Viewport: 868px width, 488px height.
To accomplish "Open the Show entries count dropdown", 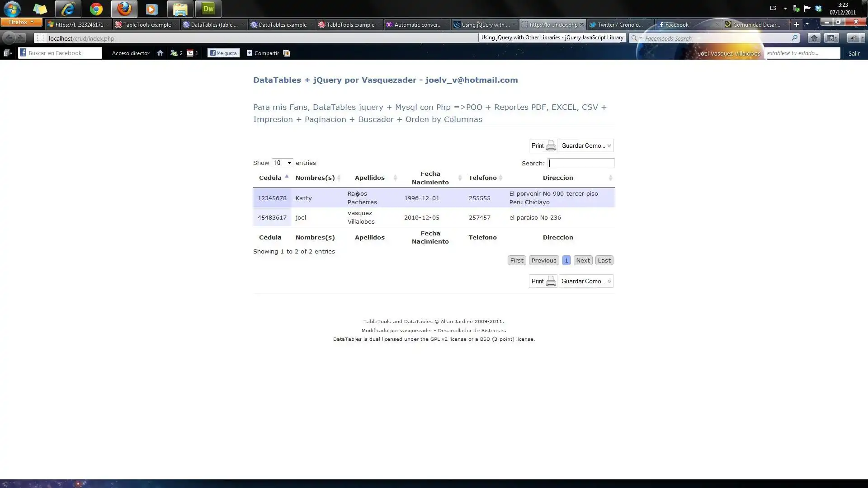I will tap(282, 163).
